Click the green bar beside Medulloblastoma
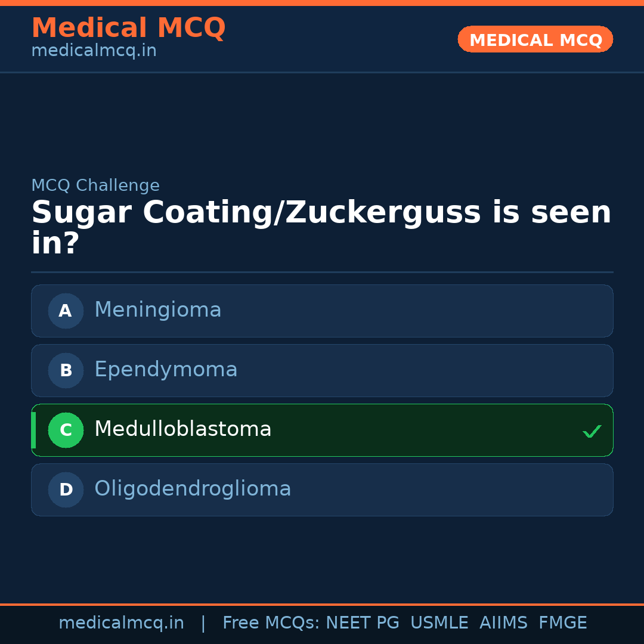Viewport: 644px width, 644px height. 33,430
